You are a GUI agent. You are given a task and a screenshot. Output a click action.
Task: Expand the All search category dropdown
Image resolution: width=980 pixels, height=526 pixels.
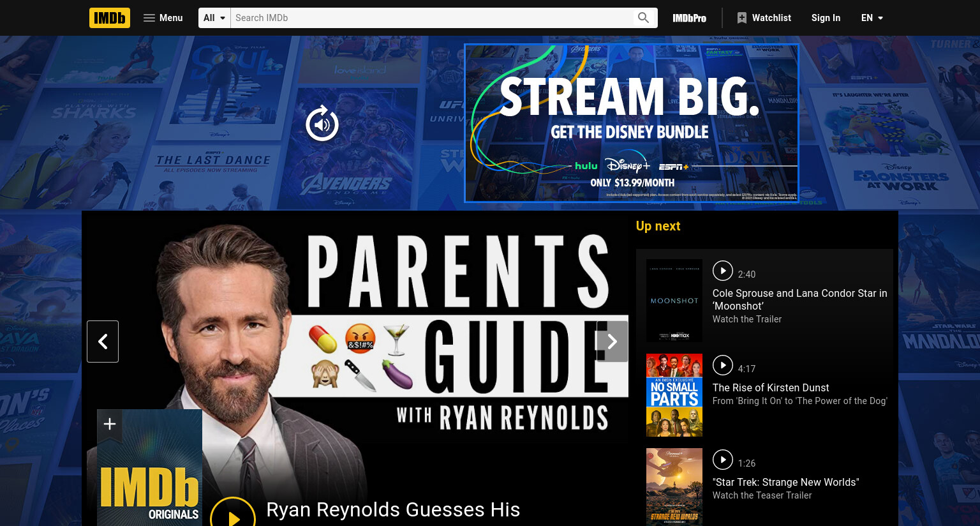click(214, 18)
